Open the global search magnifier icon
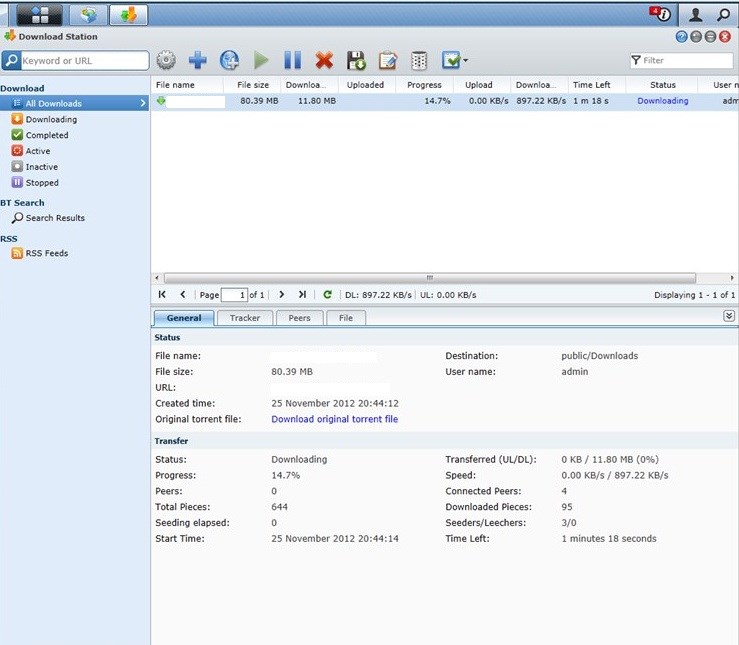This screenshot has height=645, width=739. (723, 15)
